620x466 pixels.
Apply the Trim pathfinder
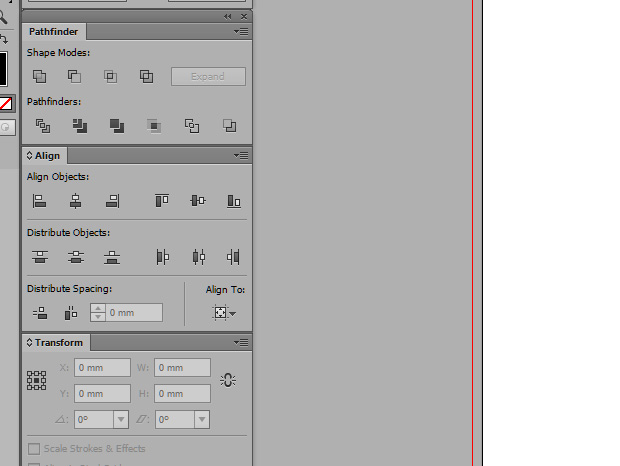tap(79, 126)
